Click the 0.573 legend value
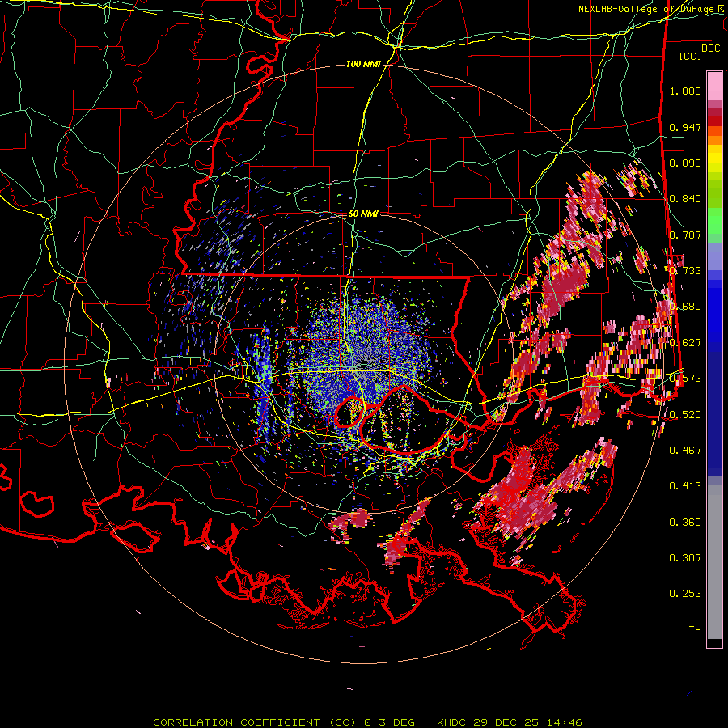 pos(685,379)
